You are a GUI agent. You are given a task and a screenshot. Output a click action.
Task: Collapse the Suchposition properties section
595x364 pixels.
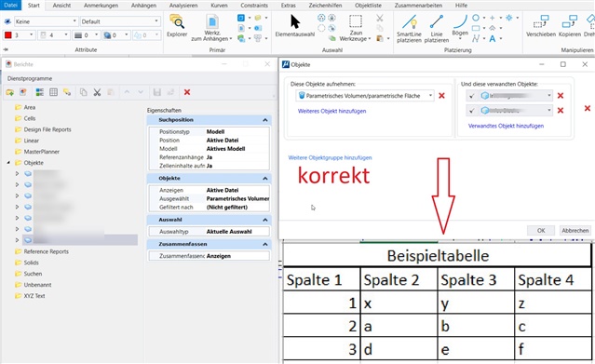264,120
